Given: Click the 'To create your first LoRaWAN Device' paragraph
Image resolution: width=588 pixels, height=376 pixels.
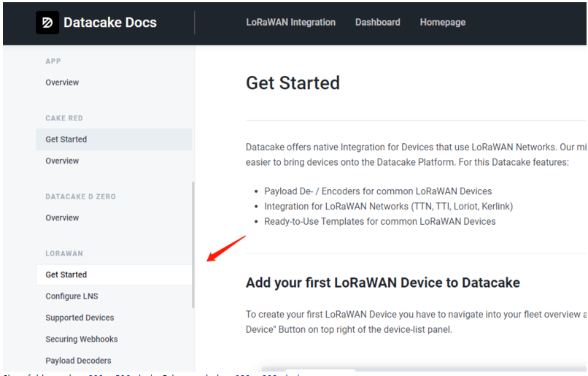Looking at the screenshot, I should [417, 322].
